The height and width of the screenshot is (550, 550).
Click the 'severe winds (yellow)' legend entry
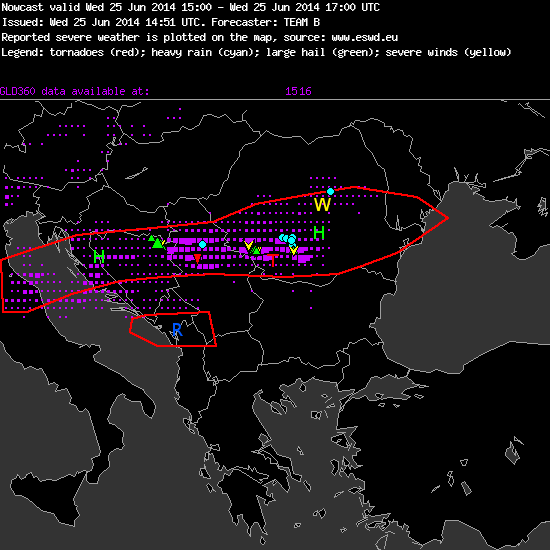448,53
